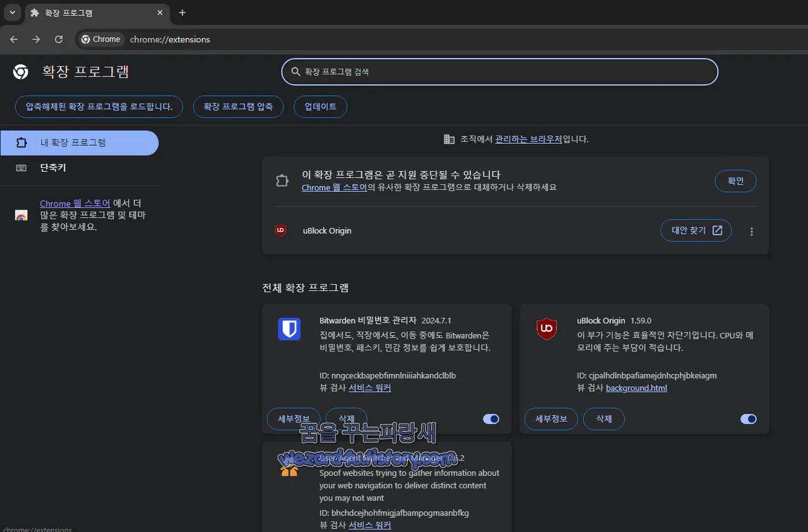Reload the extensions page

click(59, 39)
